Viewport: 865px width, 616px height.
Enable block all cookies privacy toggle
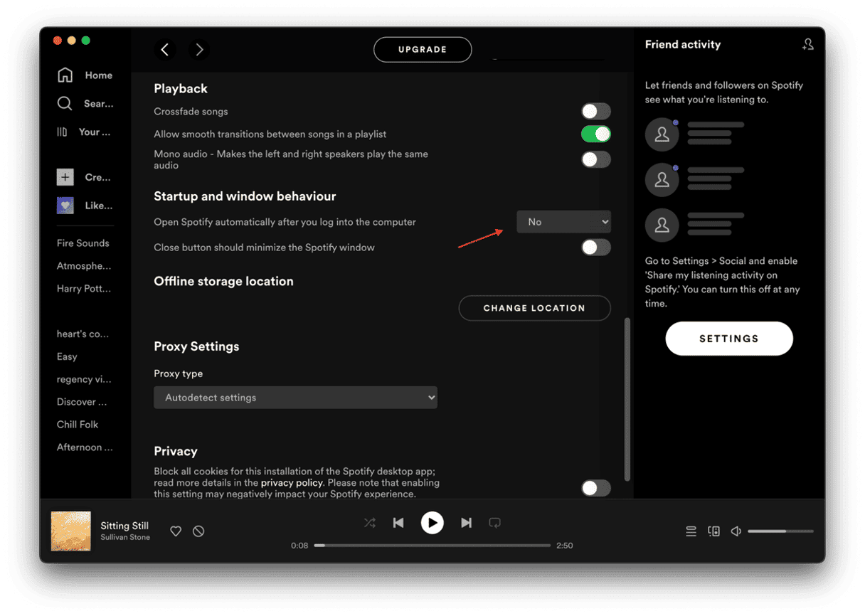click(595, 488)
